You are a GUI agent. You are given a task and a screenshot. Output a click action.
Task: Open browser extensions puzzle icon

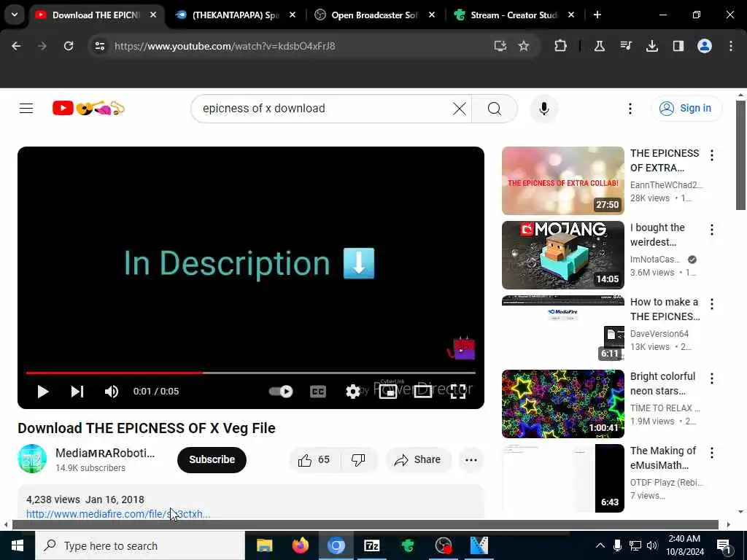[x=561, y=46]
